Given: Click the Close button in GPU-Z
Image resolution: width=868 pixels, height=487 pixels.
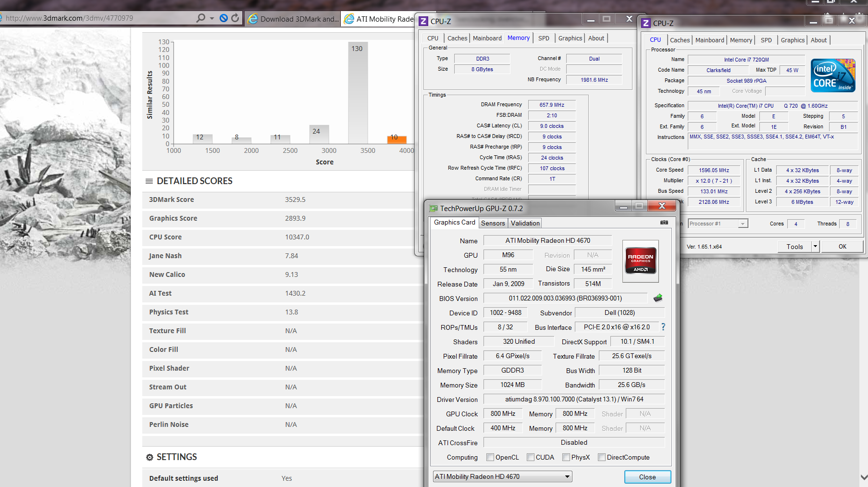Looking at the screenshot, I should point(647,477).
